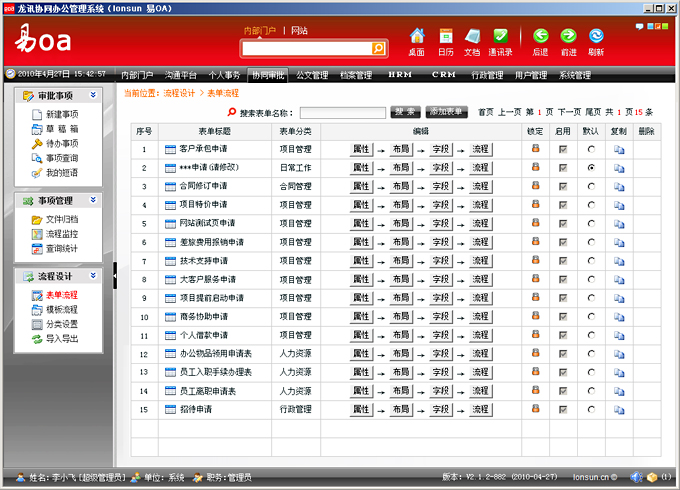680x490 pixels.
Task: Go to 下一页 in pagination
Action: pos(569,112)
